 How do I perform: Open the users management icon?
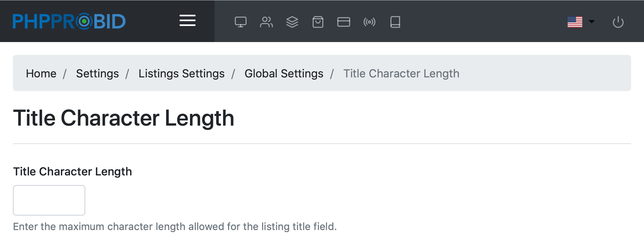click(x=266, y=22)
